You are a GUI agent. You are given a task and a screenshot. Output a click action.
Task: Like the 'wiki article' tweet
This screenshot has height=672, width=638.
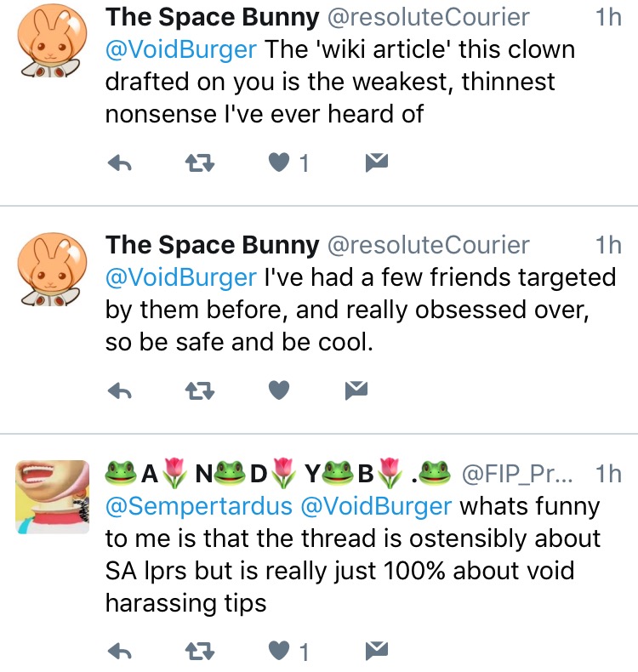tap(279, 162)
